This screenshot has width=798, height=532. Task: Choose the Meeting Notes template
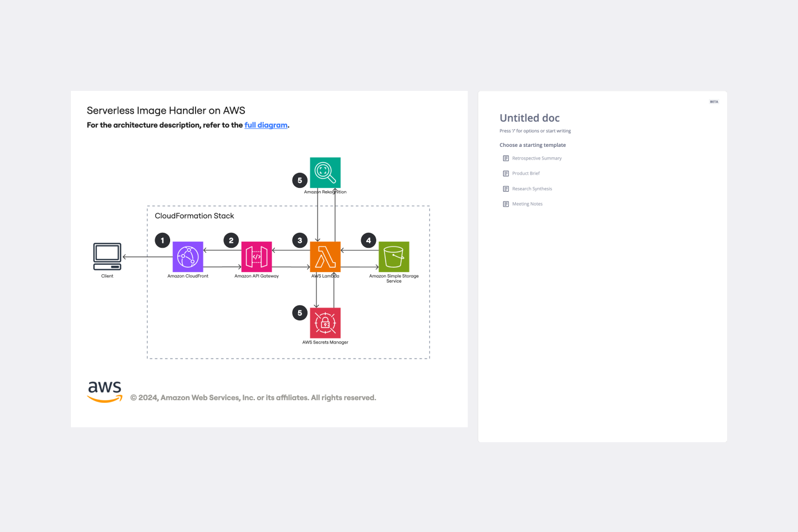(x=527, y=204)
